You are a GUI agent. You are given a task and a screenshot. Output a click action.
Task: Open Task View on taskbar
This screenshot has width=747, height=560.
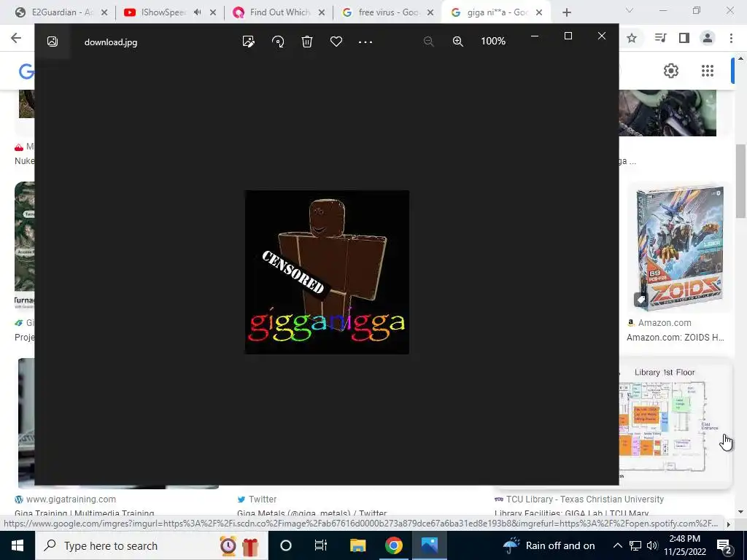coord(321,545)
